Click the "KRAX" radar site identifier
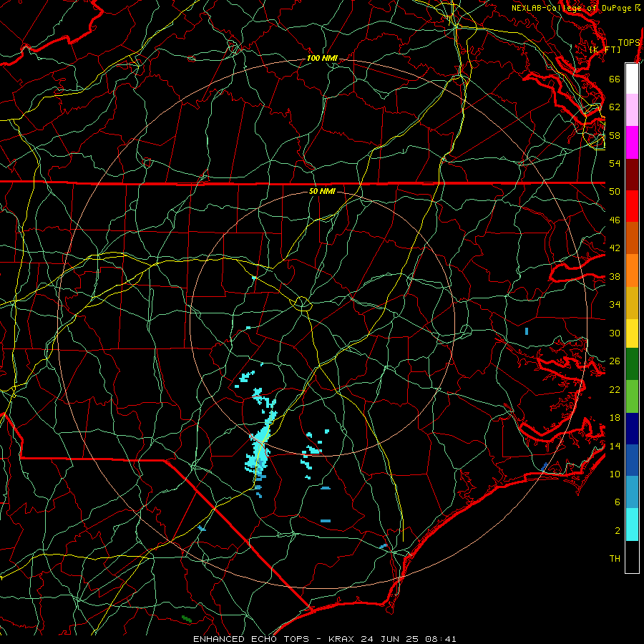This screenshot has width=644, height=644. point(342,639)
